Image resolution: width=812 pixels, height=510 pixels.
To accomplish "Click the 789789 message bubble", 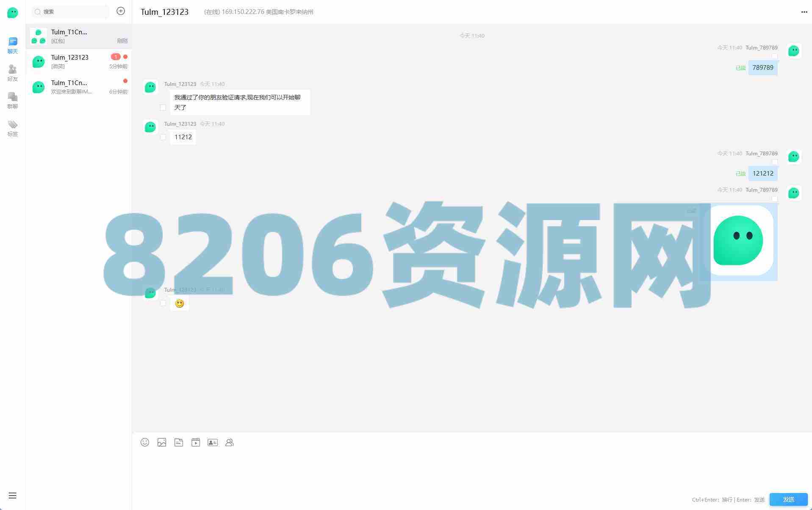I will point(763,68).
